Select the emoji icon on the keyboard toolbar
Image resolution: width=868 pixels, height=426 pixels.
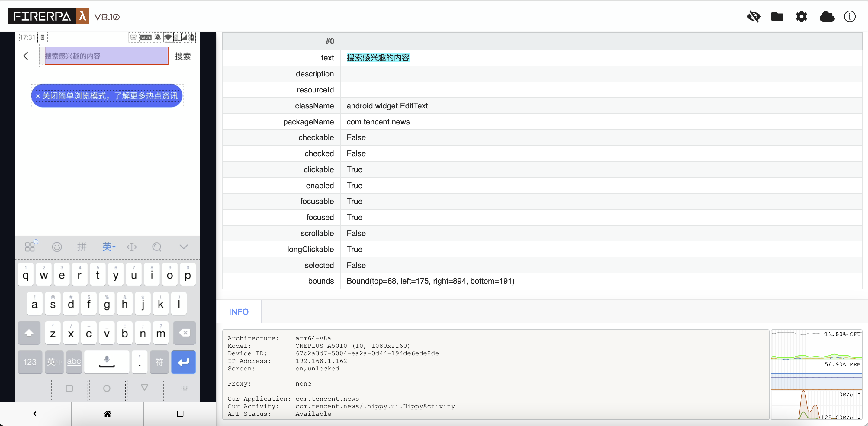tap(56, 247)
